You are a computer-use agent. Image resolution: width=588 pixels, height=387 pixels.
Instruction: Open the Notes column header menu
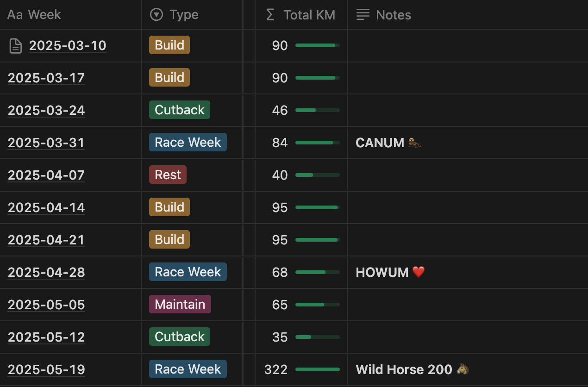coord(468,15)
